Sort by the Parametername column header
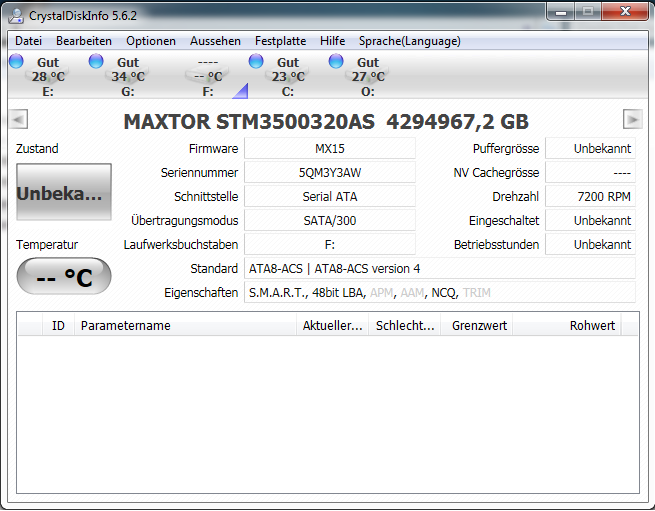This screenshot has width=655, height=511. pos(185,325)
